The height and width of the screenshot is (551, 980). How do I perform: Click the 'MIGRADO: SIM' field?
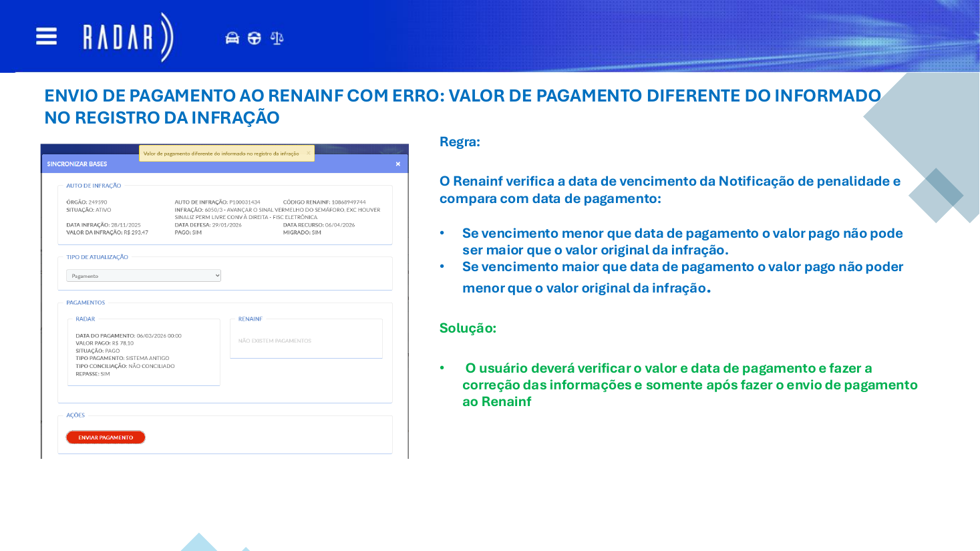click(x=302, y=232)
